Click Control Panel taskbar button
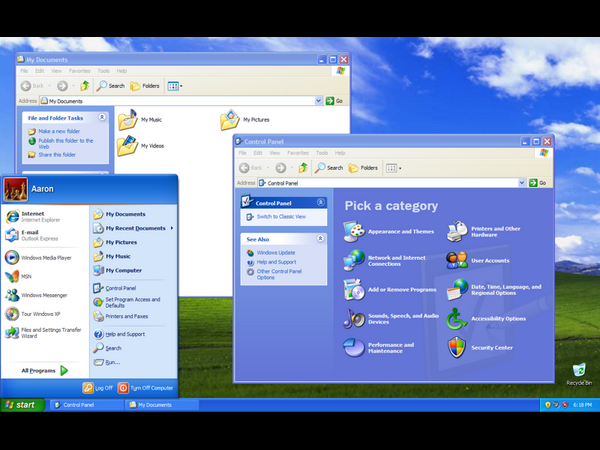This screenshot has width=600, height=450. [86, 405]
